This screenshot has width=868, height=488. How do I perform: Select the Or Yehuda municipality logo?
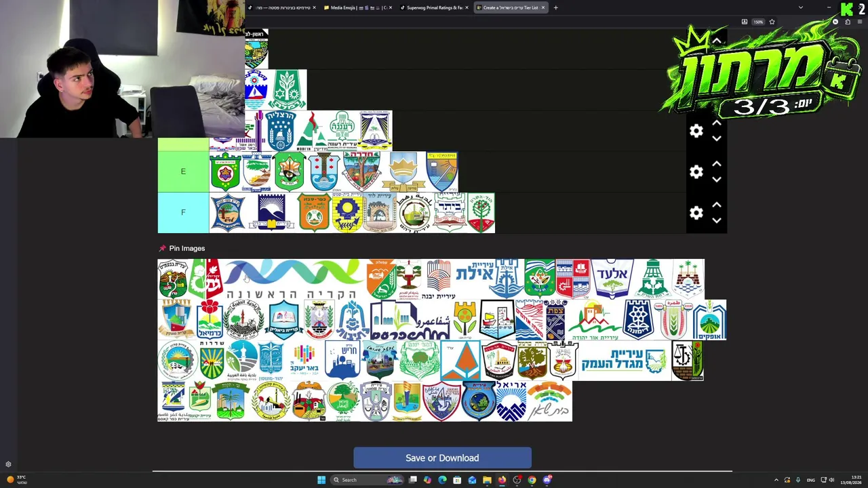click(595, 320)
